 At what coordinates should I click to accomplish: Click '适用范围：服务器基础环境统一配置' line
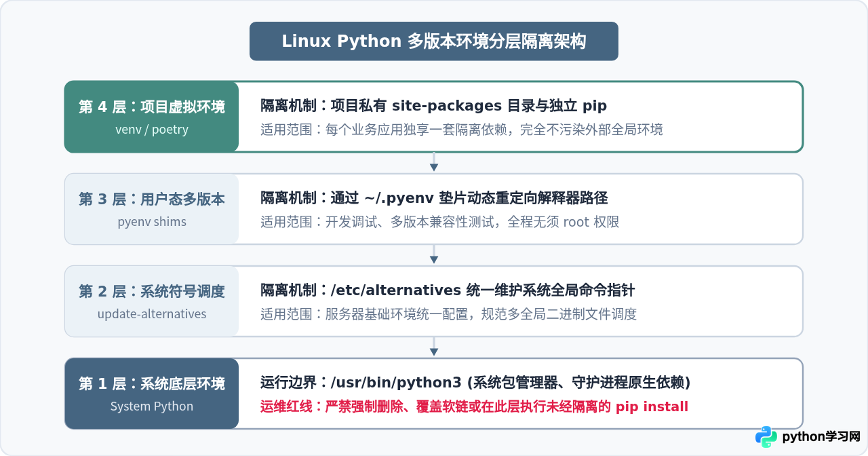pos(449,314)
